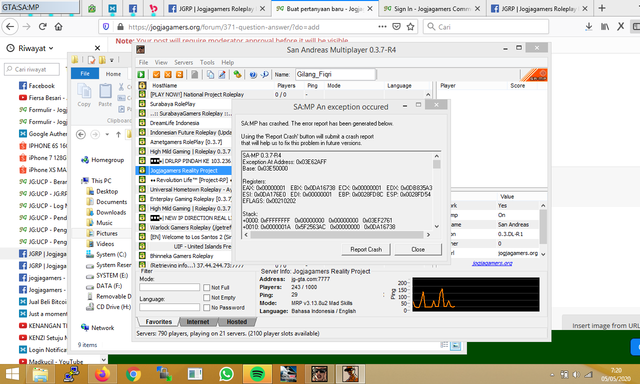Click the Firefox reload page icon
640x384 pixels.
42,27
